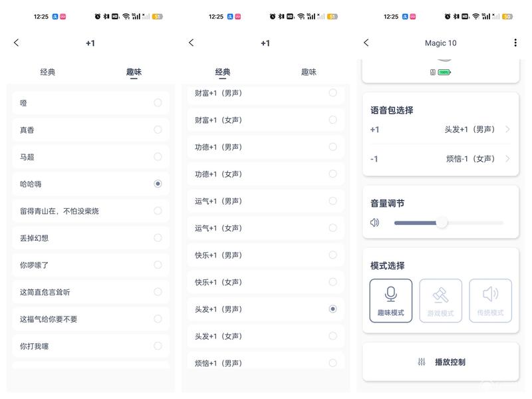Go back from the 趣味 sound list

tap(16, 43)
